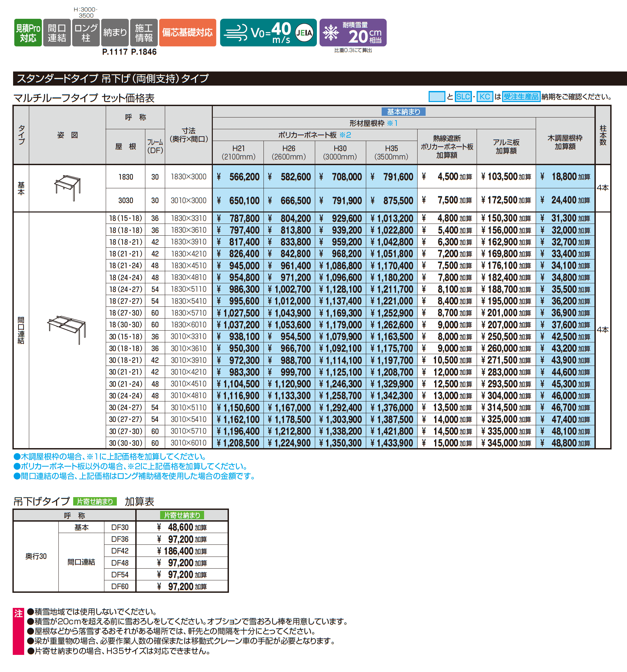Click the 受注生産品 legend label
The image size is (627, 672).
(x=521, y=97)
